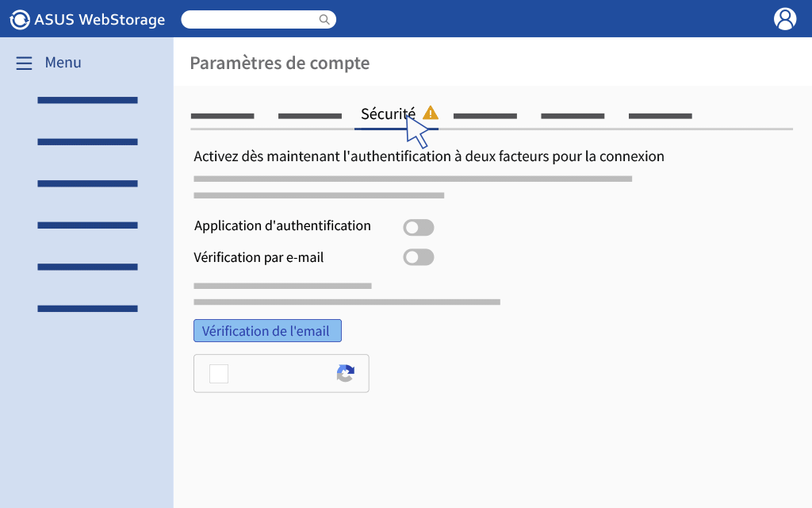812x508 pixels.
Task: Select the first sidebar menu item
Action: [x=87, y=100]
